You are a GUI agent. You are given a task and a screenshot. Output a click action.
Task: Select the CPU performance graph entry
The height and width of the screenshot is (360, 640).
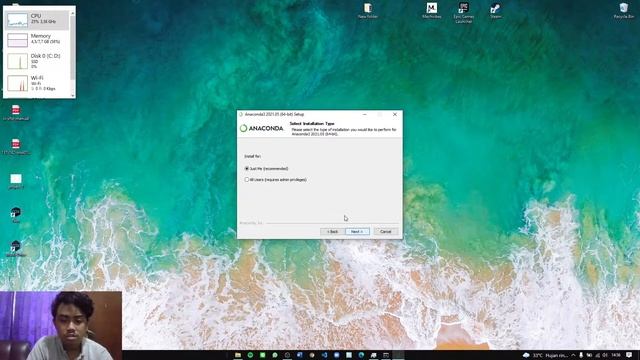click(x=37, y=20)
